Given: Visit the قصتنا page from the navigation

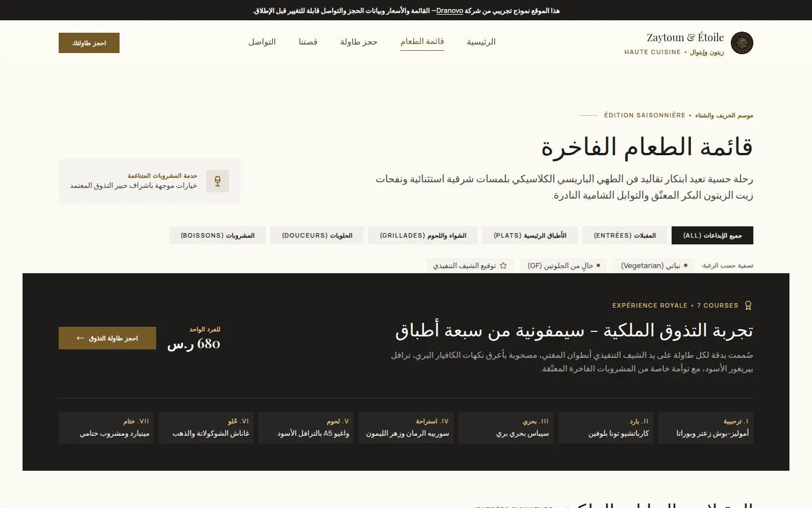Looking at the screenshot, I should coord(308,42).
